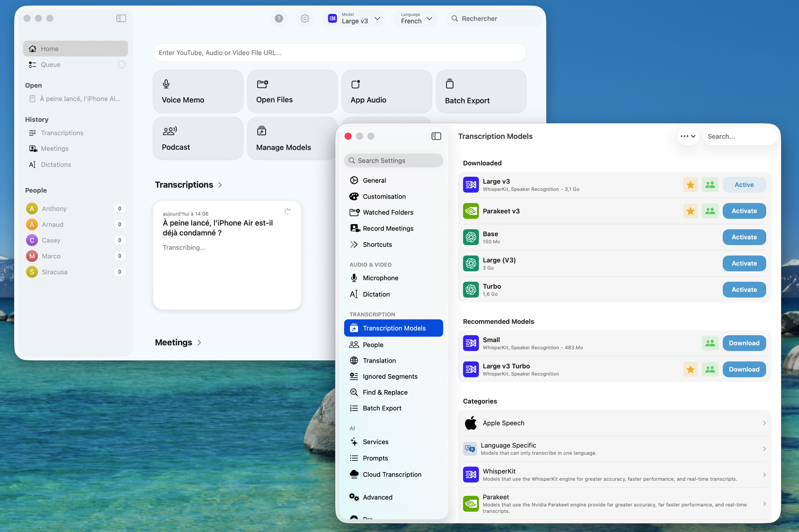This screenshot has width=799, height=532.
Task: Activate the Parakeet v3 model
Action: (x=744, y=211)
